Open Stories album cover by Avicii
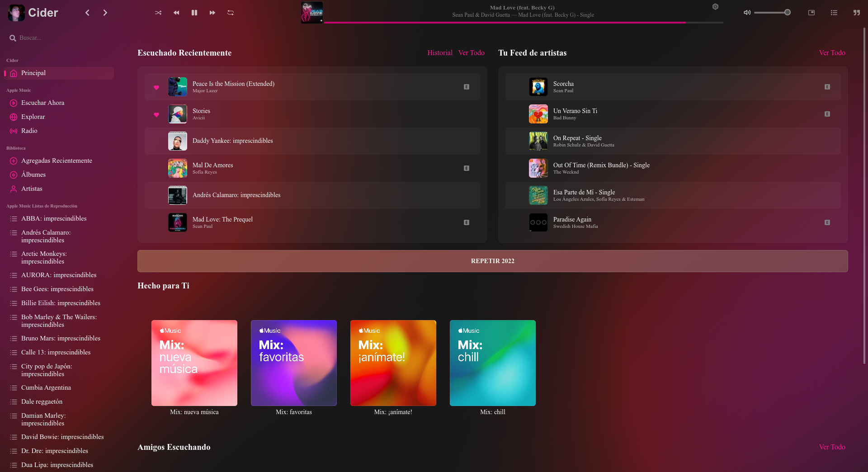 [x=178, y=114]
